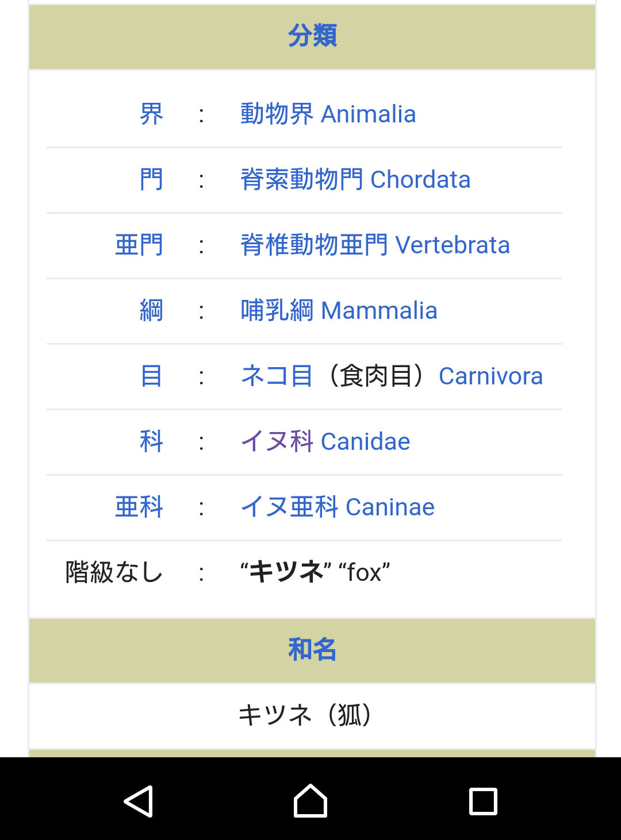Open the 哺乳綱 Mammalia link

(338, 311)
